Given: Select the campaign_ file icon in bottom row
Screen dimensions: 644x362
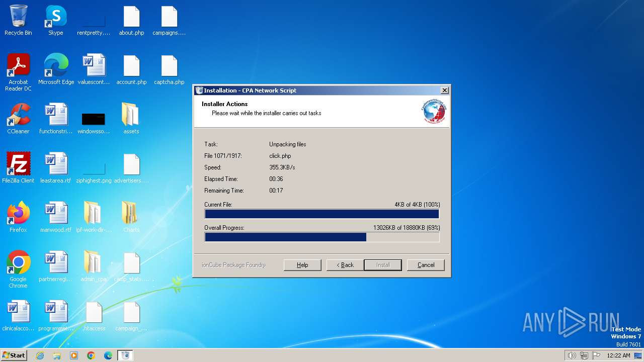Looking at the screenshot, I should (131, 316).
